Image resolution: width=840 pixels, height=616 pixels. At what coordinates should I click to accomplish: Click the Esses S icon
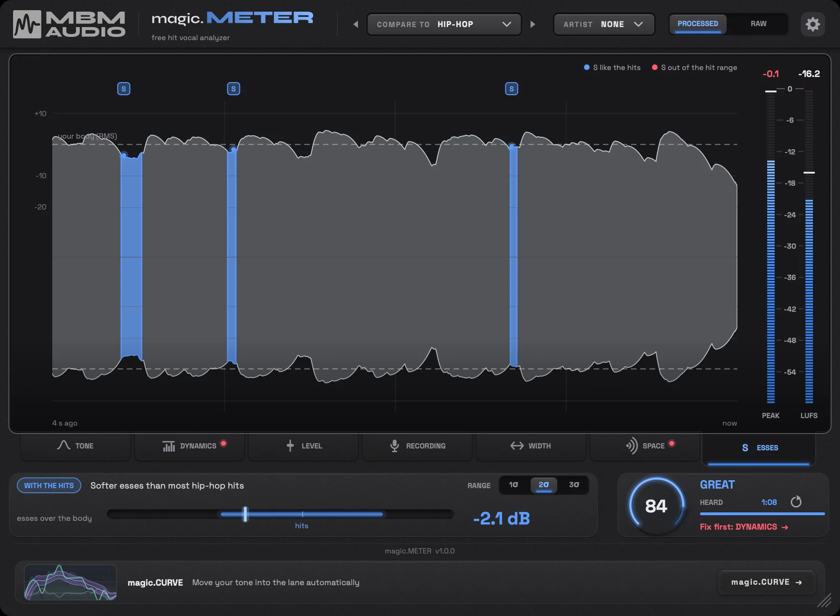[x=745, y=448]
